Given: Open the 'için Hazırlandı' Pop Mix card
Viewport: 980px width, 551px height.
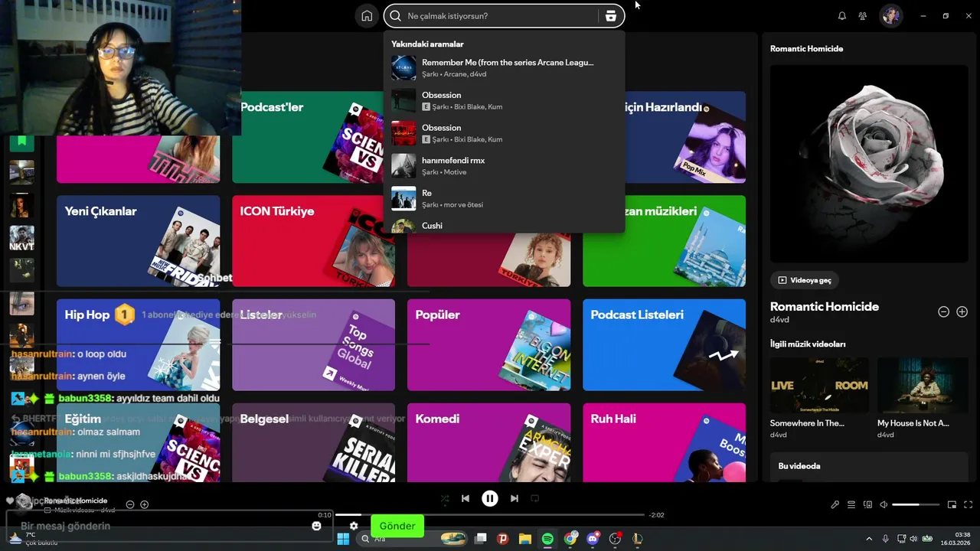Looking at the screenshot, I should pos(685,137).
